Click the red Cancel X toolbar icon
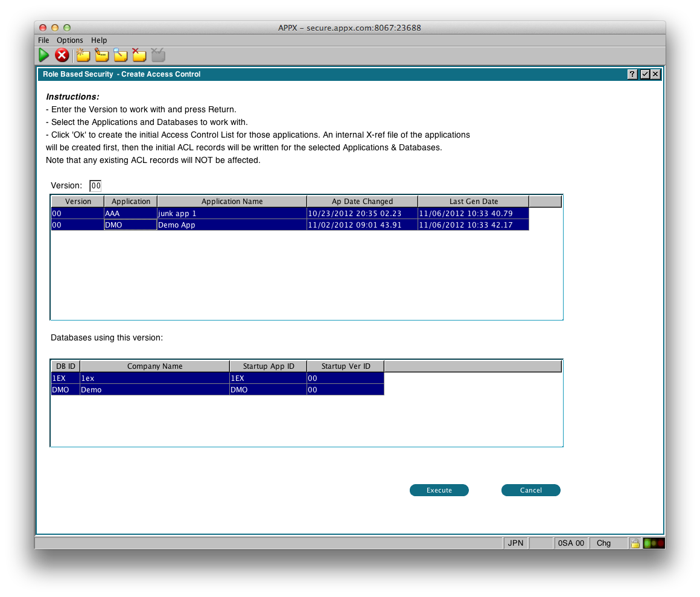700x597 pixels. pyautogui.click(x=62, y=56)
